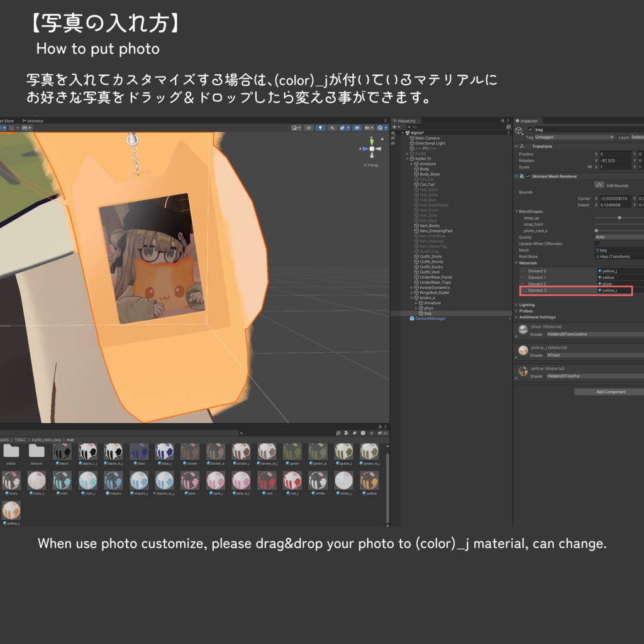Collapse the Kipfel scene root
The width and height of the screenshot is (644, 644).
click(x=402, y=133)
